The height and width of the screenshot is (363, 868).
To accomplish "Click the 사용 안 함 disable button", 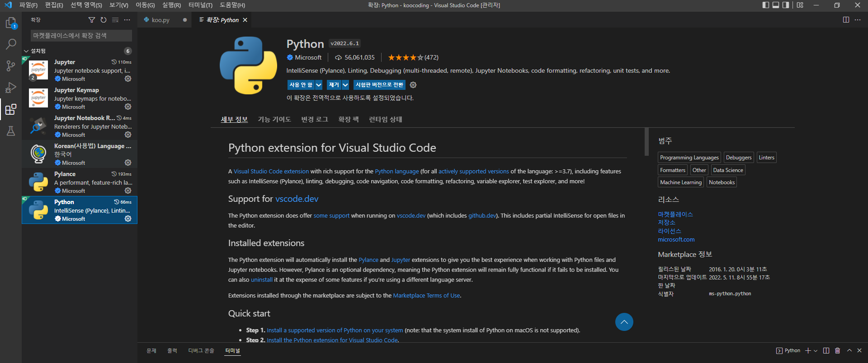I will 301,85.
